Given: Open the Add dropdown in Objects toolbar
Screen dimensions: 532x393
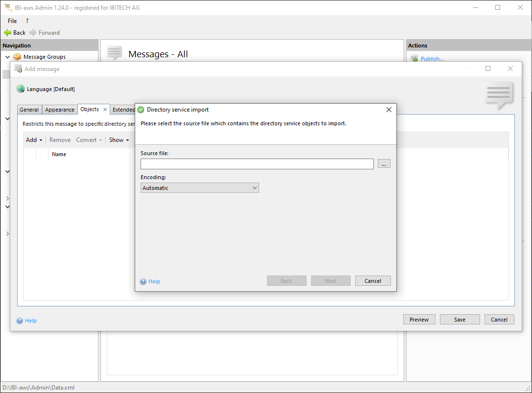Looking at the screenshot, I should [x=34, y=140].
